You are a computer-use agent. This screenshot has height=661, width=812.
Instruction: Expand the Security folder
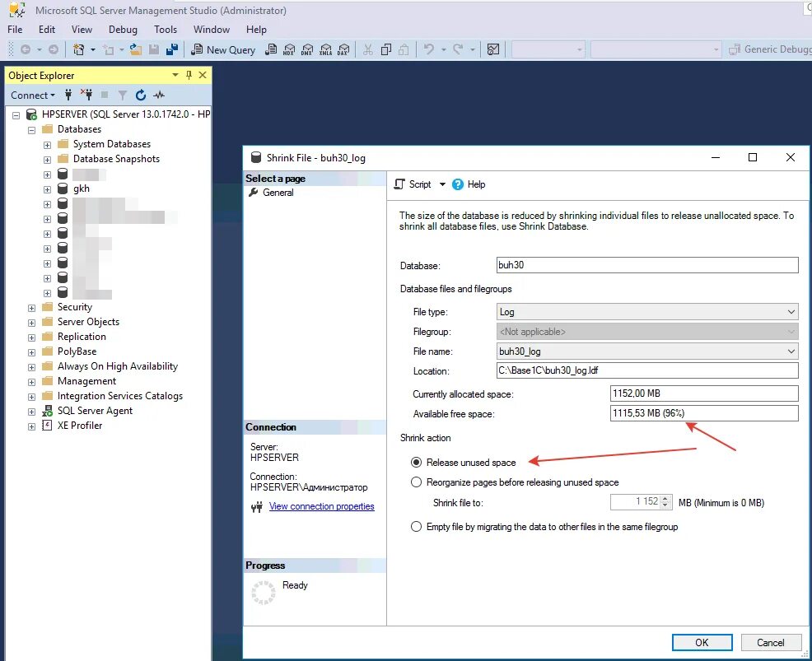click(x=31, y=308)
